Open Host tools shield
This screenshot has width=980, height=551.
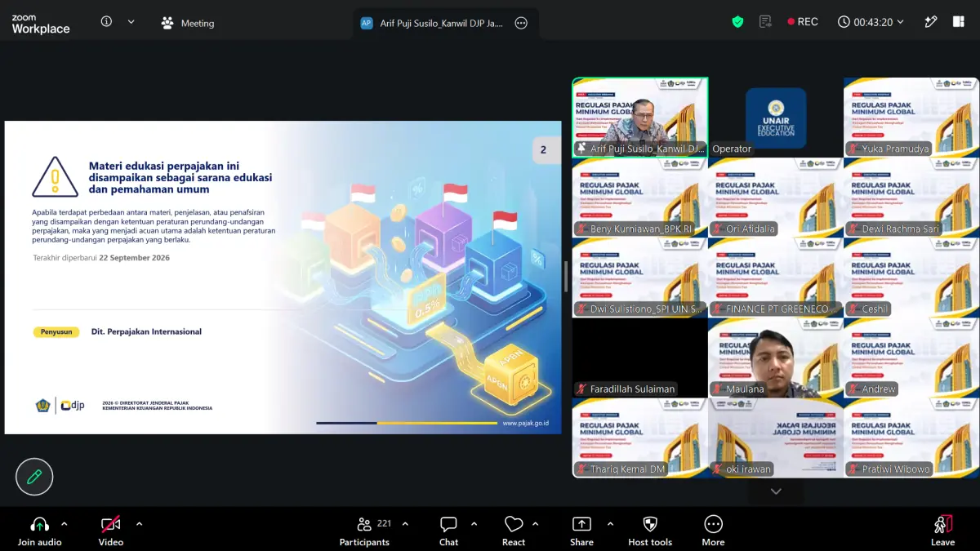click(x=650, y=531)
